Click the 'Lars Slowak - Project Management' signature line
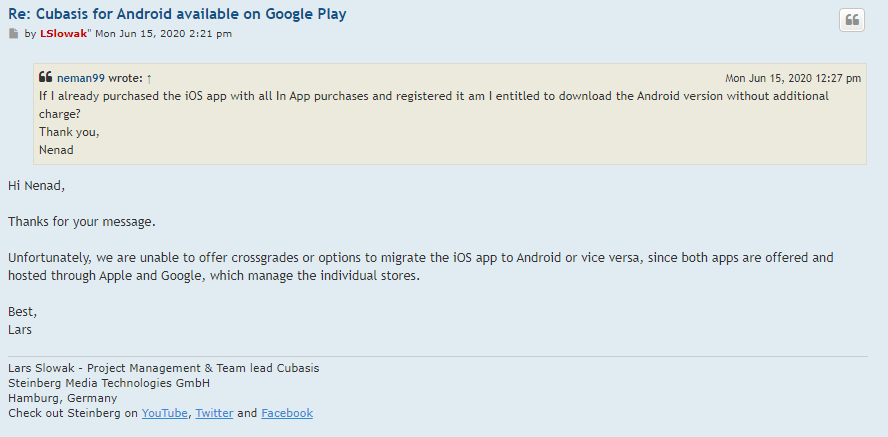The height and width of the screenshot is (437, 888). (x=164, y=368)
